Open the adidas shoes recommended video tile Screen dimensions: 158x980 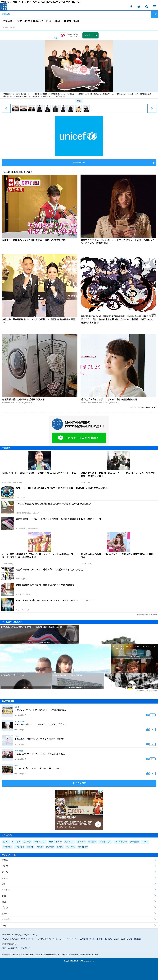pos(40,635)
